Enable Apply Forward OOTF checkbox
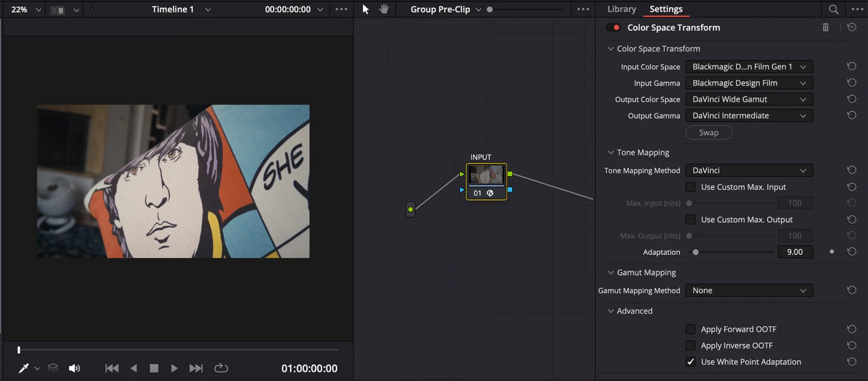The width and height of the screenshot is (868, 381). (x=691, y=329)
